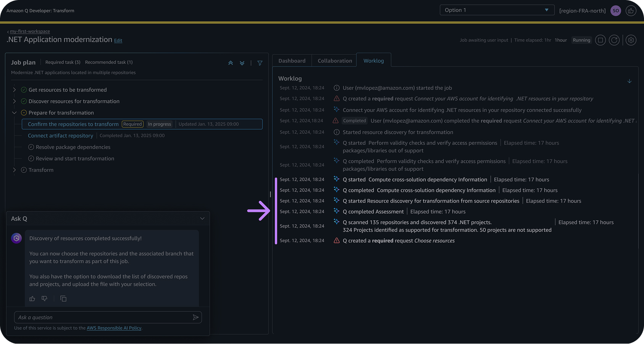Click the info icon beside 'started the job'

tap(337, 88)
